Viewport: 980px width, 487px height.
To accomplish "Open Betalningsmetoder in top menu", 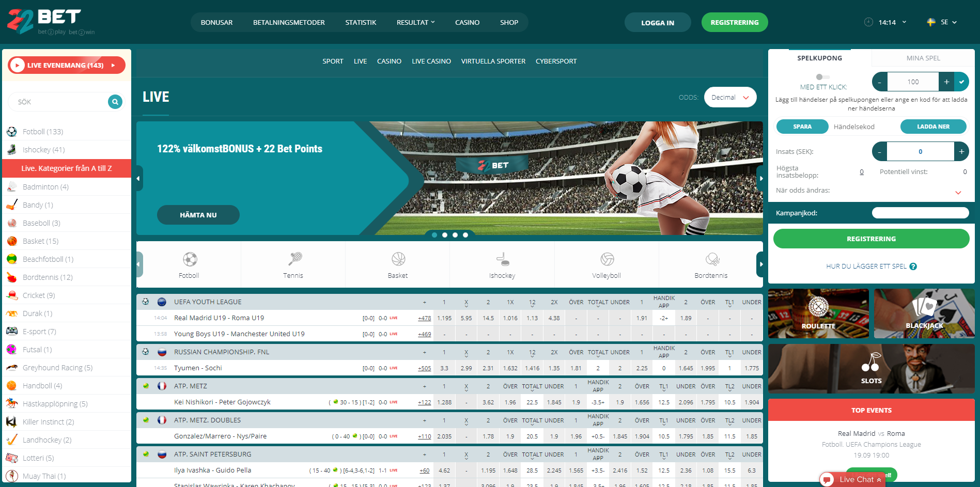I will pos(289,22).
